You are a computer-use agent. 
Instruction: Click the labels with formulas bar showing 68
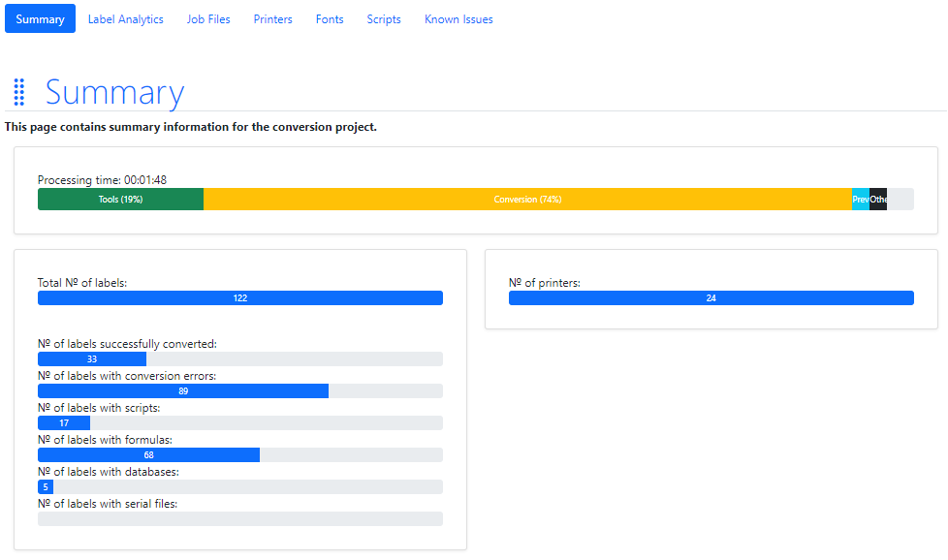coord(148,455)
